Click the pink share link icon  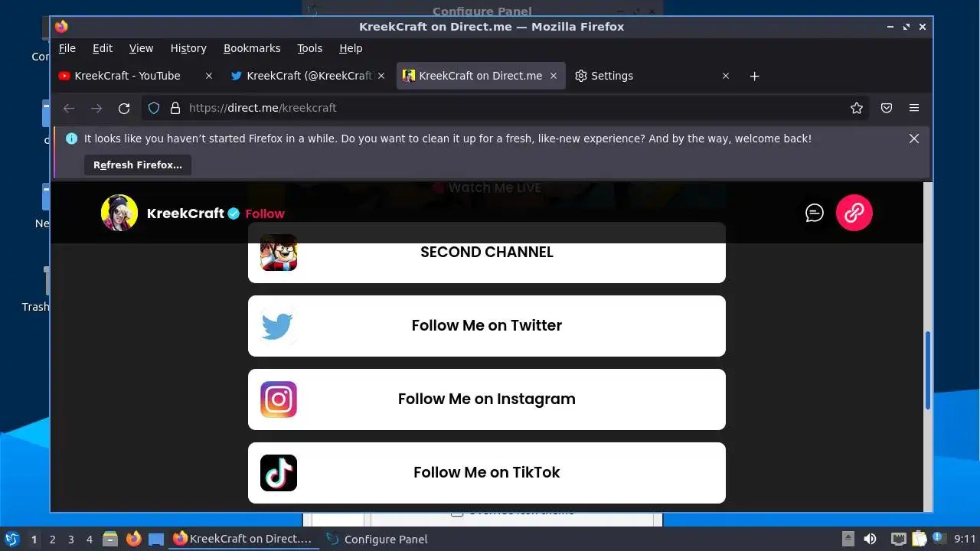854,213
